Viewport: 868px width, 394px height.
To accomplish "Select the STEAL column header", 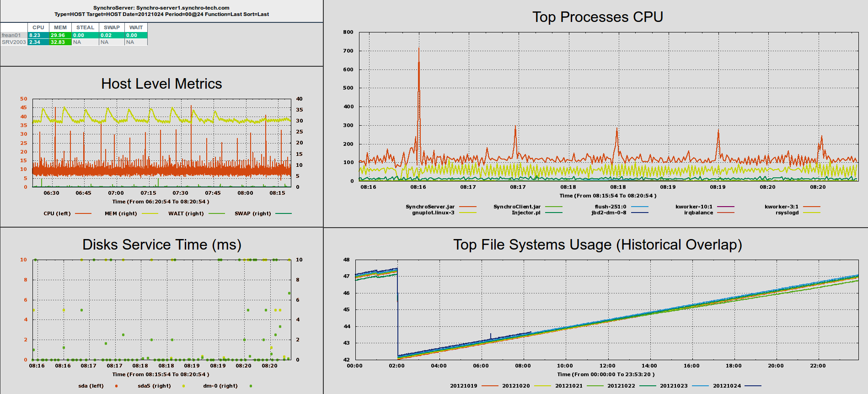I will pyautogui.click(x=85, y=27).
